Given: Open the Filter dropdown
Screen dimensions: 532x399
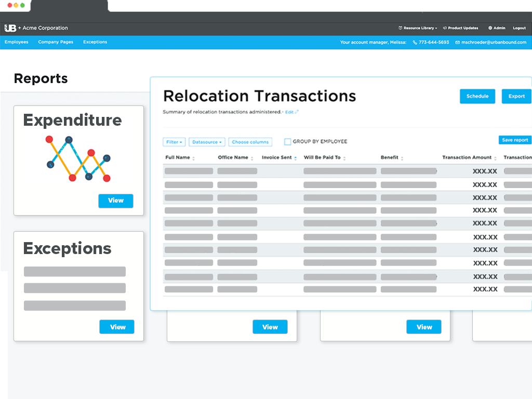Looking at the screenshot, I should tap(174, 142).
